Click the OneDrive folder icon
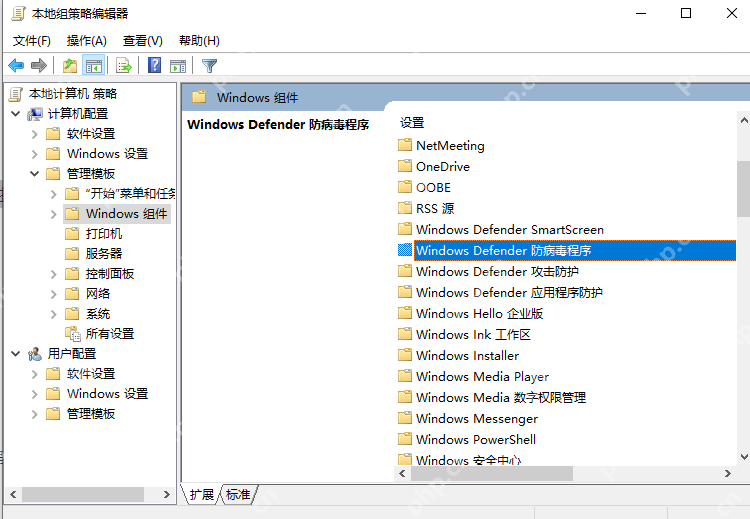The width and height of the screenshot is (750, 519). [405, 166]
